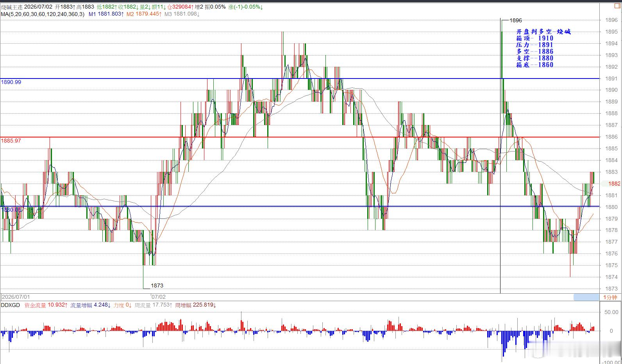Click the 烧碱主连 contract name label
Screen dimensions: 622x364
tap(12, 7)
